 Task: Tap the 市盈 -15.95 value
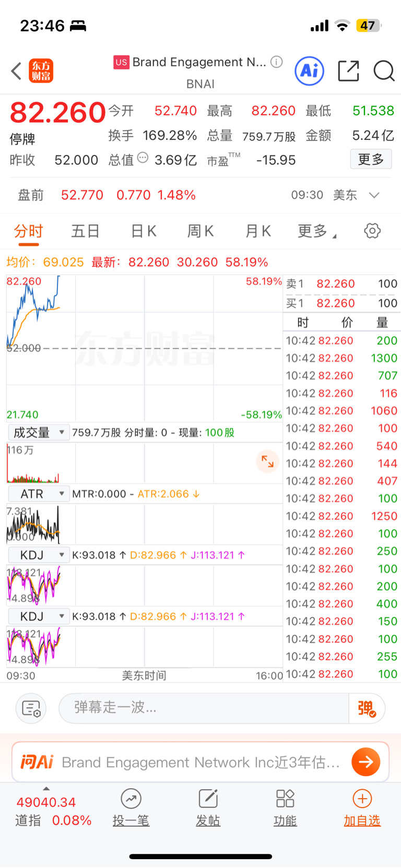[x=276, y=160]
